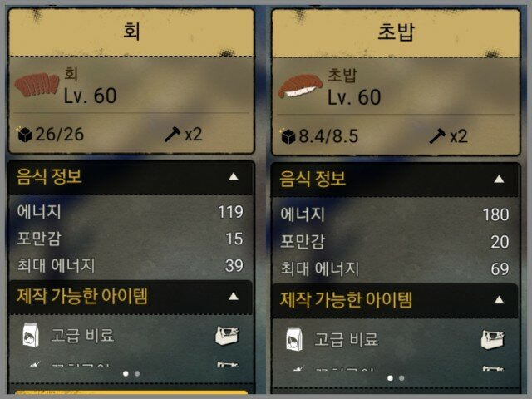The image size is (532, 399).
Task: Open toolbox icon beside right 고급 비료
Action: point(493,339)
